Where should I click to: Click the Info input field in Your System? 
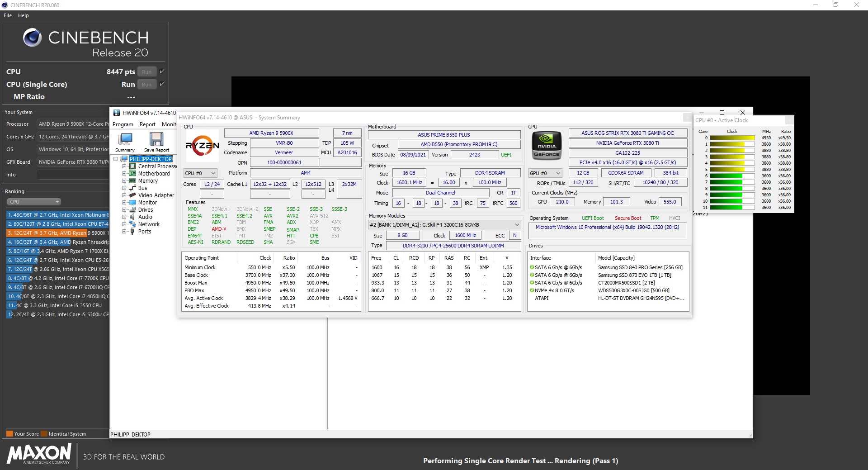pos(73,175)
